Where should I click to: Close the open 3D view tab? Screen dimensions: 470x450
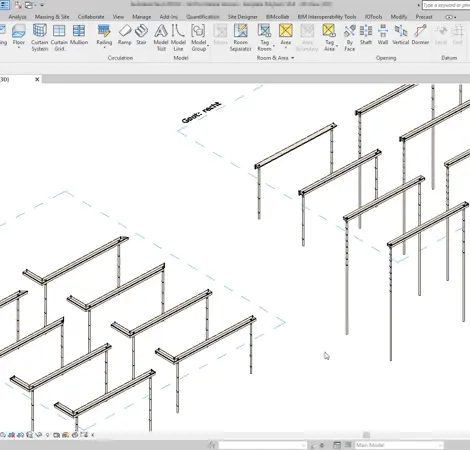coord(37,79)
